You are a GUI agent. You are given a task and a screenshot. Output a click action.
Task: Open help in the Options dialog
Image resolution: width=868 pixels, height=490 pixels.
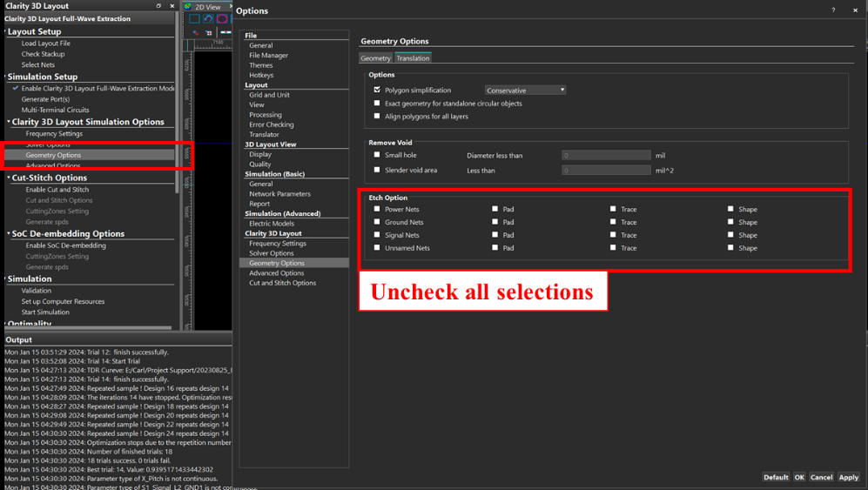[x=833, y=10]
